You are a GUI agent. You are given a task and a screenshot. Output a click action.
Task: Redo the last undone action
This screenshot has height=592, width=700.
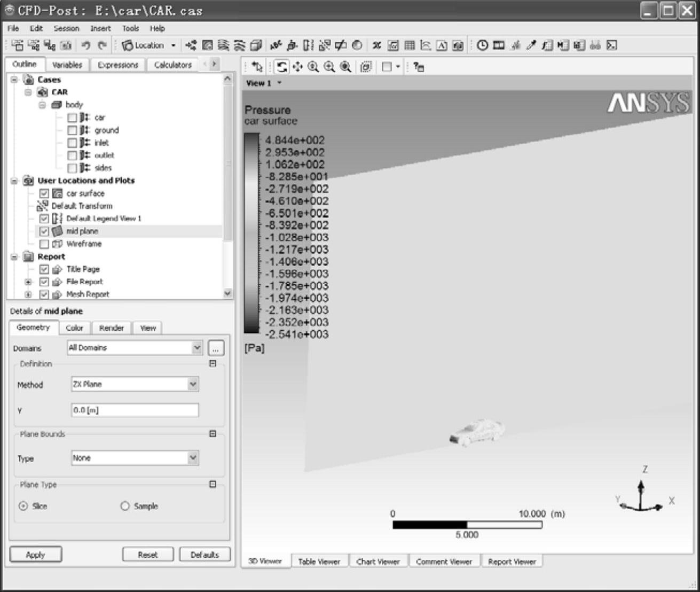pyautogui.click(x=102, y=45)
